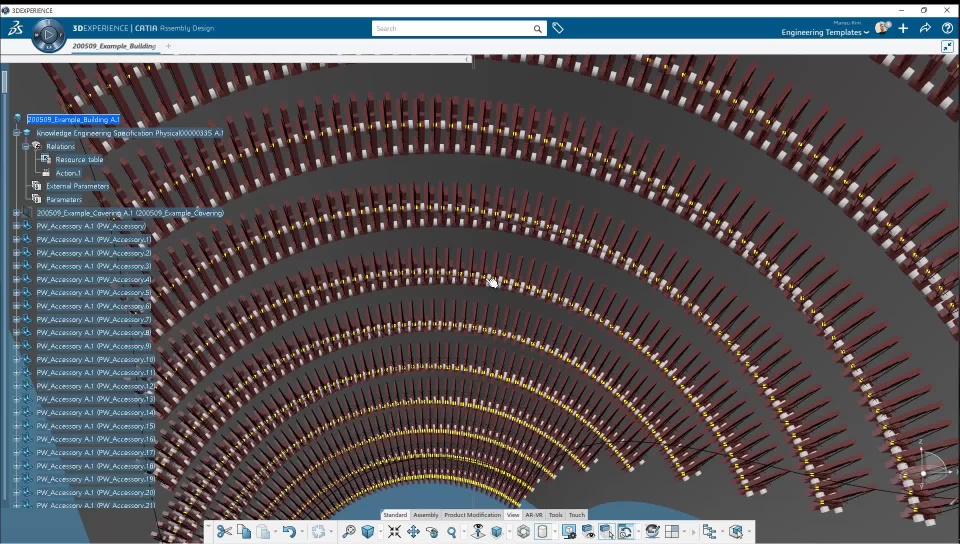Screen dimensions: 960x544
Task: Expand the PW_Accessory A.1 (PW_Accessory.1) node
Action: (17, 239)
